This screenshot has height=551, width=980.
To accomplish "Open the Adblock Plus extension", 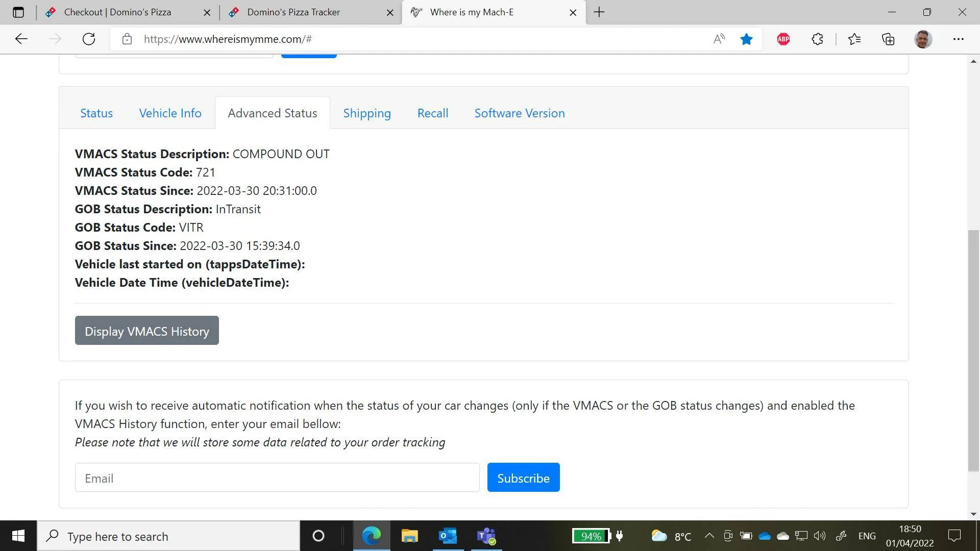I will (783, 39).
